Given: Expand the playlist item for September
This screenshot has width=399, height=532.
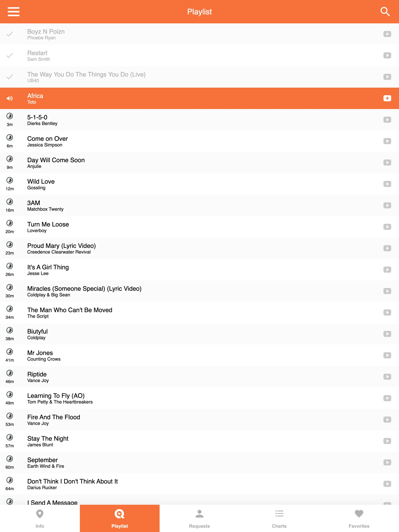Looking at the screenshot, I should coord(199,462).
